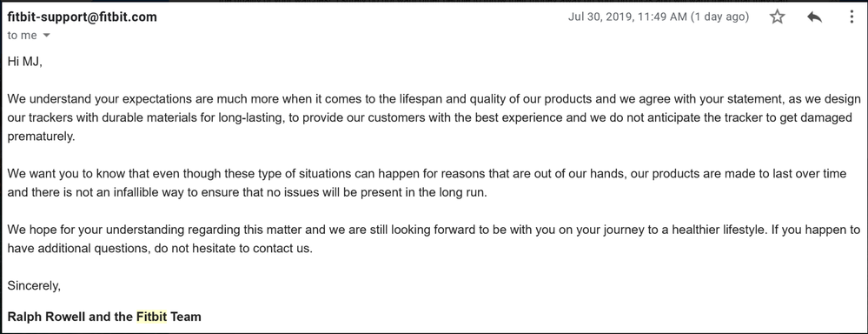Star this email from Fitbit support
Image resolution: width=868 pixels, height=334 pixels.
pos(778,17)
